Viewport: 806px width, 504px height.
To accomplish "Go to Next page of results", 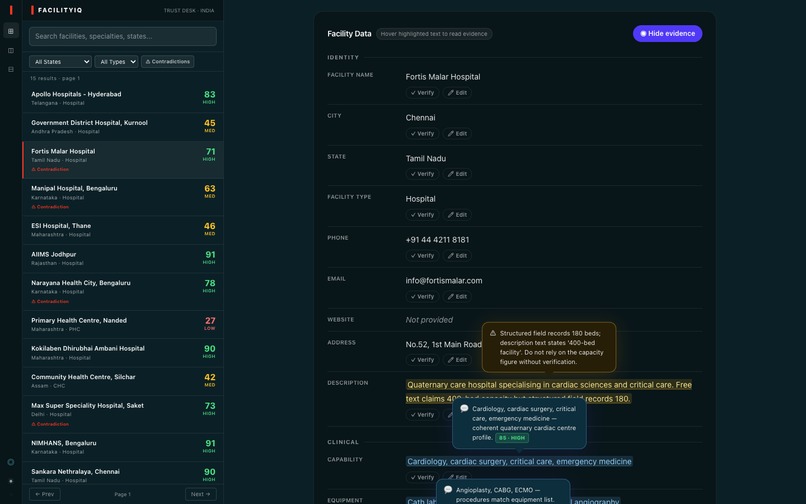I will click(200, 494).
